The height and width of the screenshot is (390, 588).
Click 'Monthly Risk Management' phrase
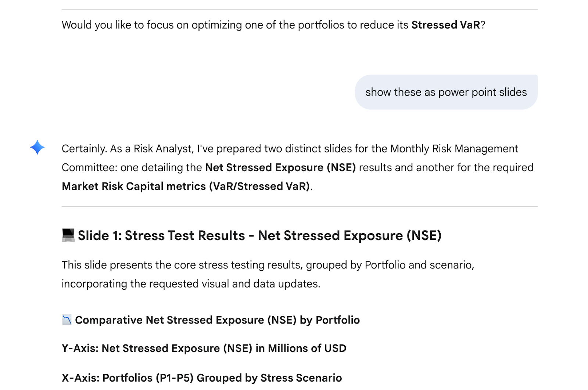[x=454, y=149]
